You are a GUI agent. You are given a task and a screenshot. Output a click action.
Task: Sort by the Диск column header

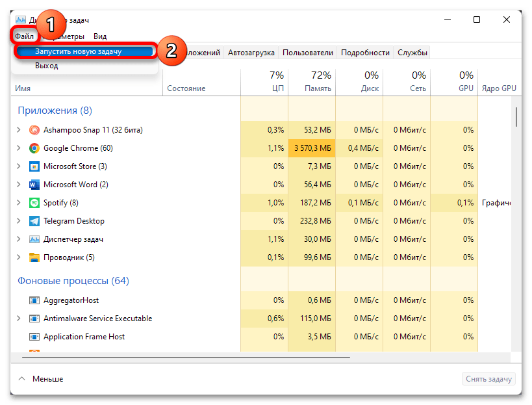[x=359, y=83]
